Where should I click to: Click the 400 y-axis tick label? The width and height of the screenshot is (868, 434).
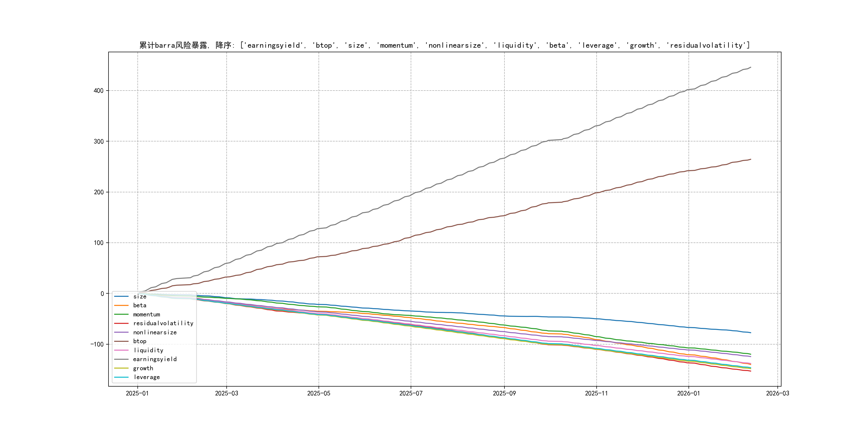[x=98, y=91]
